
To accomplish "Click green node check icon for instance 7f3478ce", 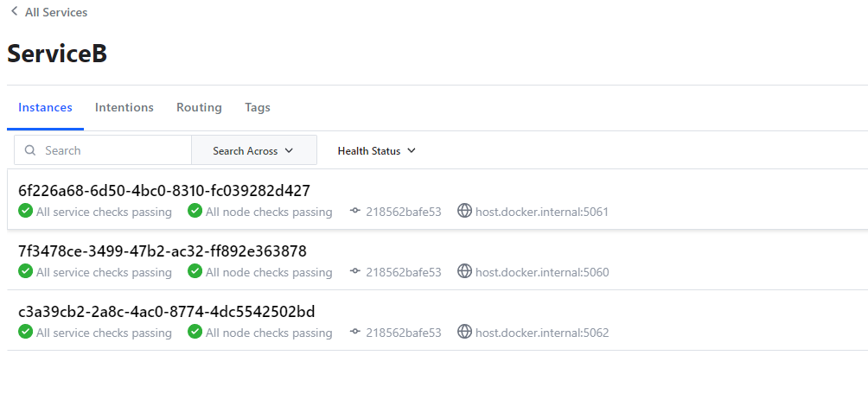I will [195, 272].
